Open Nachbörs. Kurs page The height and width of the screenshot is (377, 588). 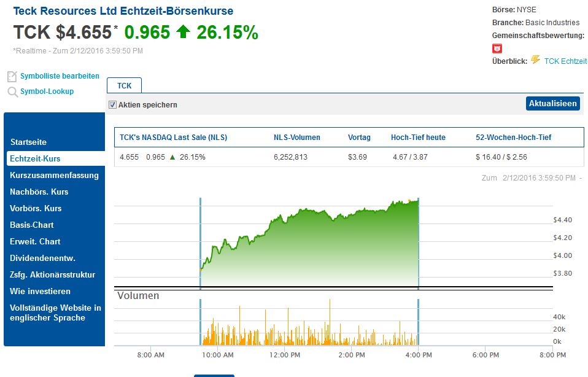point(39,192)
